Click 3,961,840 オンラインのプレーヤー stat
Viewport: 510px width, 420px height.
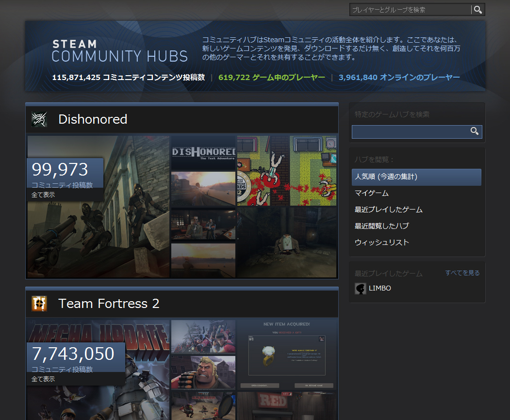click(399, 78)
